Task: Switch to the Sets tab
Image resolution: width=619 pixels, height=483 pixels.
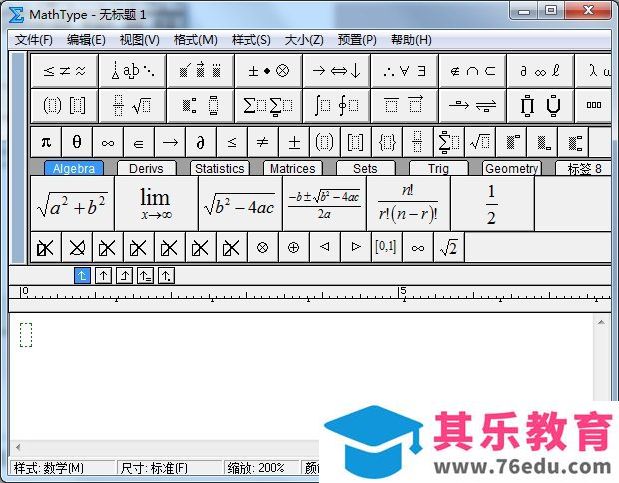Action: 365,168
